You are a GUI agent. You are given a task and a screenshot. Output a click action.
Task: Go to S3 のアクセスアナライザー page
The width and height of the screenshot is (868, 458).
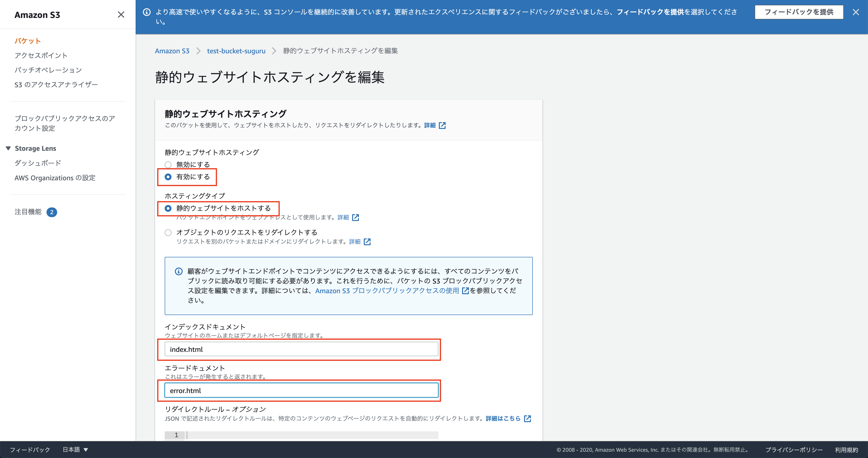(x=56, y=85)
